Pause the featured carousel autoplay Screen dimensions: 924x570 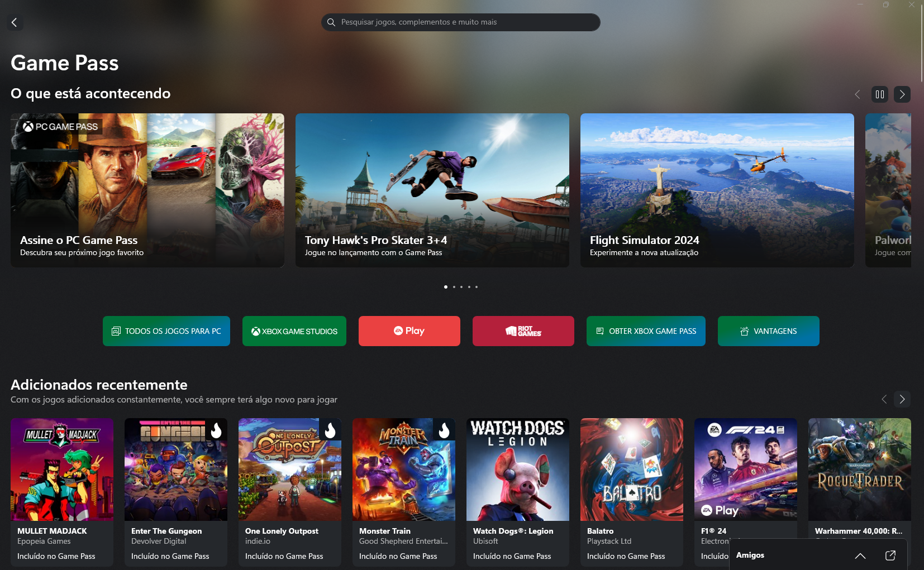pos(880,94)
